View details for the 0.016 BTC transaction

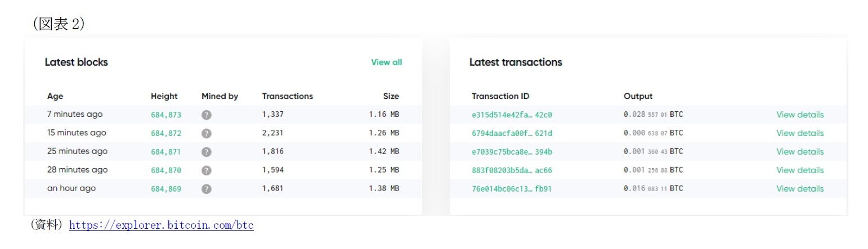click(x=799, y=189)
